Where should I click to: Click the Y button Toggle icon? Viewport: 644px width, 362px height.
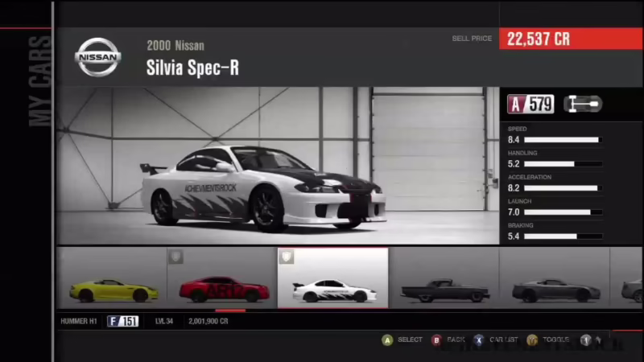click(x=532, y=339)
